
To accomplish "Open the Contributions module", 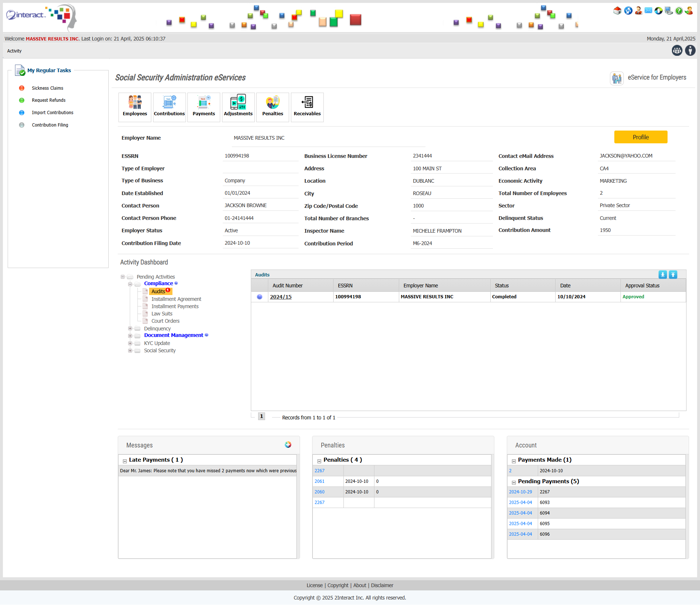I will [169, 107].
